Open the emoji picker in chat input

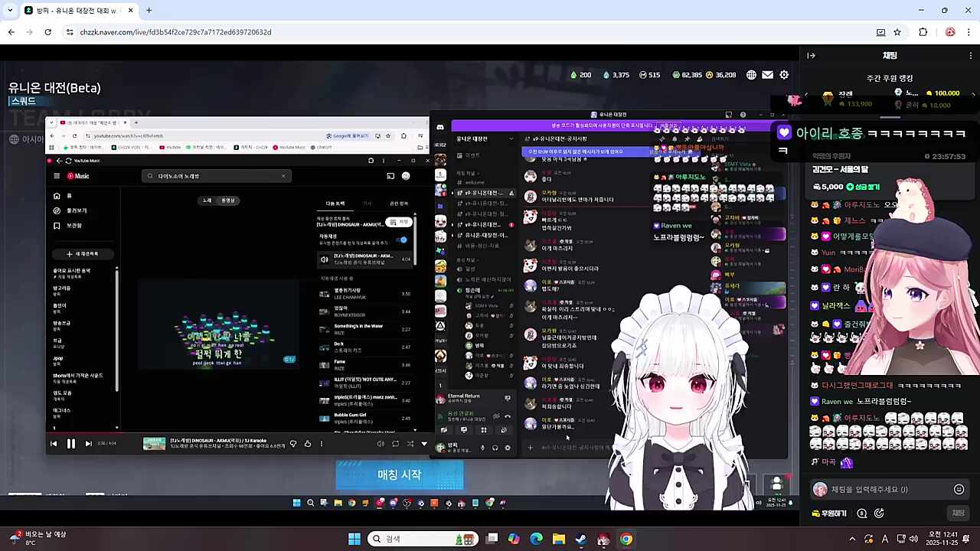(959, 490)
